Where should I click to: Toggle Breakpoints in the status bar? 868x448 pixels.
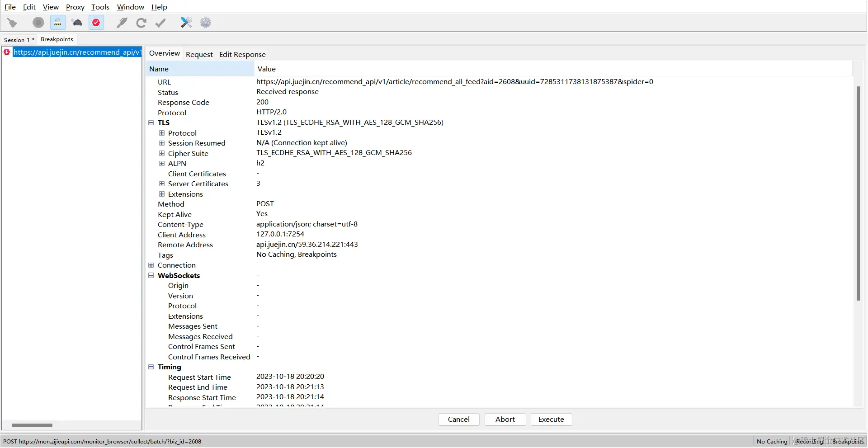pyautogui.click(x=848, y=441)
